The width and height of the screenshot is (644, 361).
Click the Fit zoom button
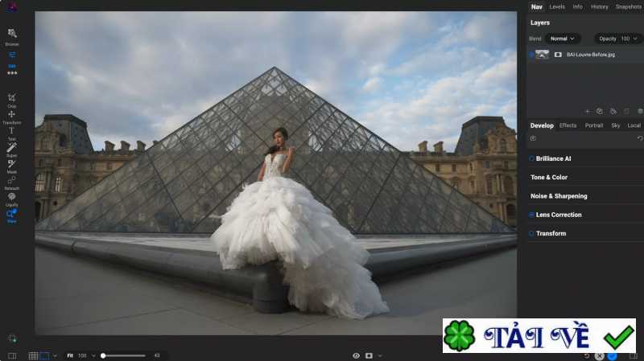coord(70,355)
